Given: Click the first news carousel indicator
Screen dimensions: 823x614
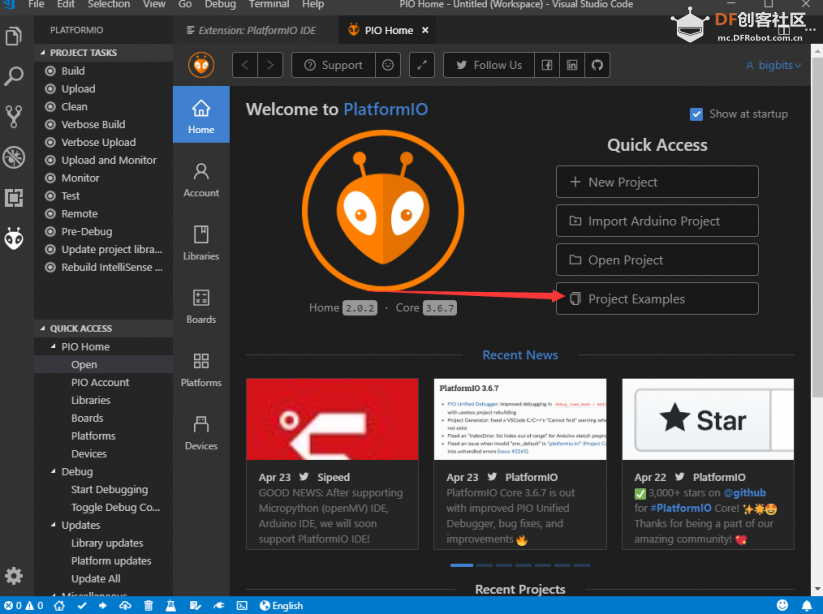Looking at the screenshot, I should (462, 565).
